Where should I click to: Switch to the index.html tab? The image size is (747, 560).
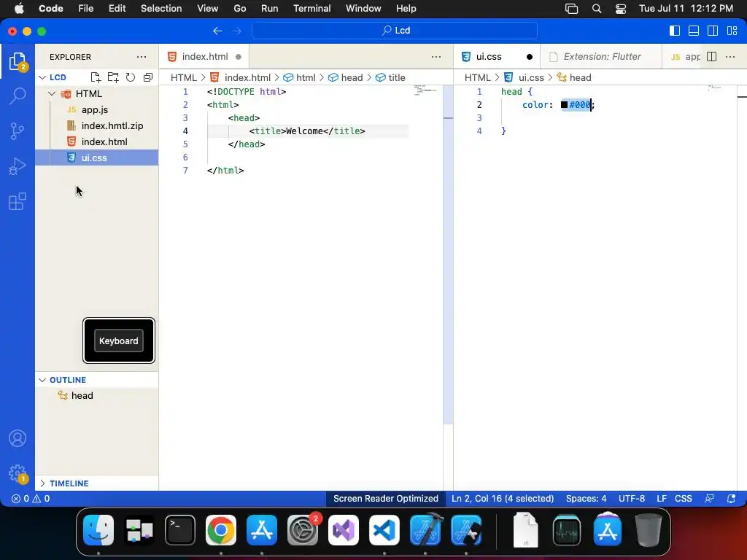coord(204,57)
